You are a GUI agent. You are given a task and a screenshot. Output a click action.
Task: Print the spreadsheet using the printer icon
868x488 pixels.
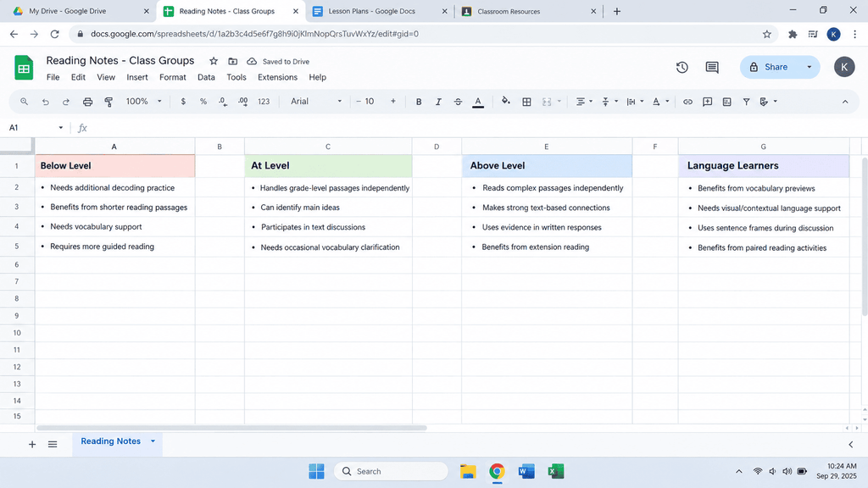pyautogui.click(x=87, y=102)
